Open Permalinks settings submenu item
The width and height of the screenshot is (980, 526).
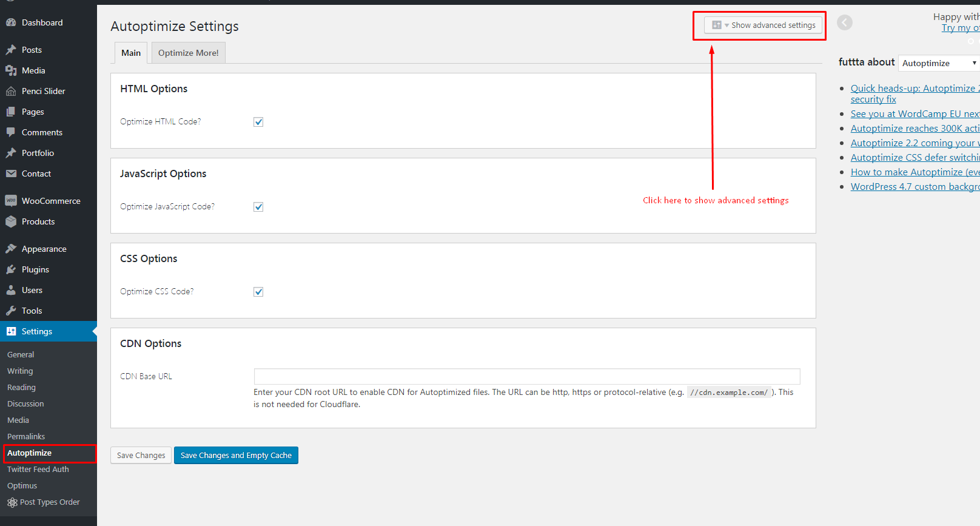click(x=26, y=436)
